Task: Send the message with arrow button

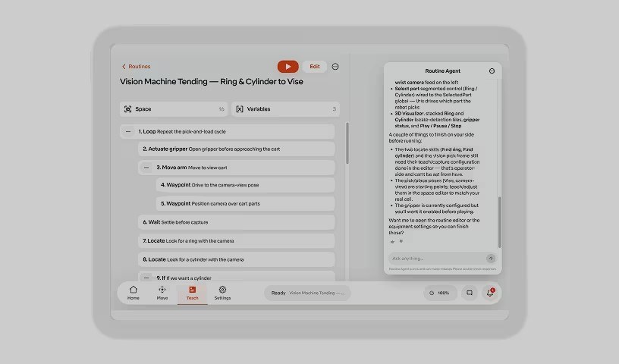Action: [x=491, y=258]
